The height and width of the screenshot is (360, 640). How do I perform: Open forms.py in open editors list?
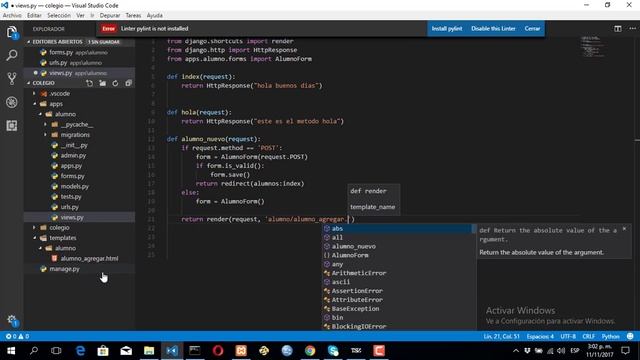click(x=80, y=52)
